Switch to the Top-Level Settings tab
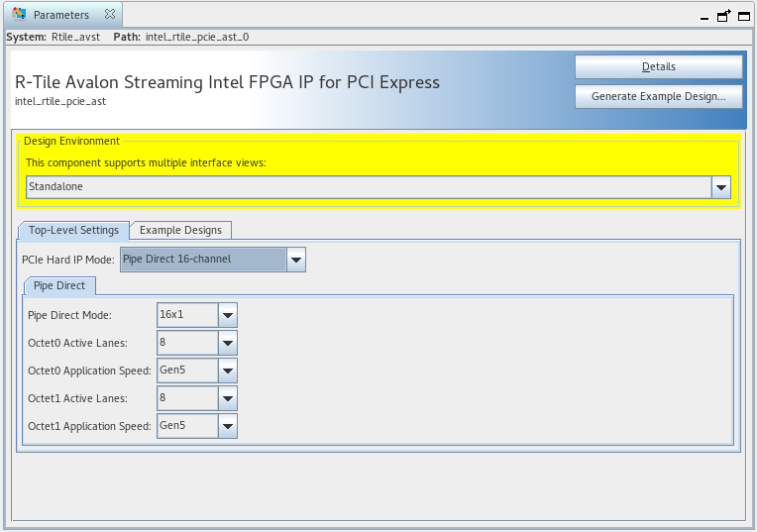This screenshot has width=757, height=532. [73, 230]
